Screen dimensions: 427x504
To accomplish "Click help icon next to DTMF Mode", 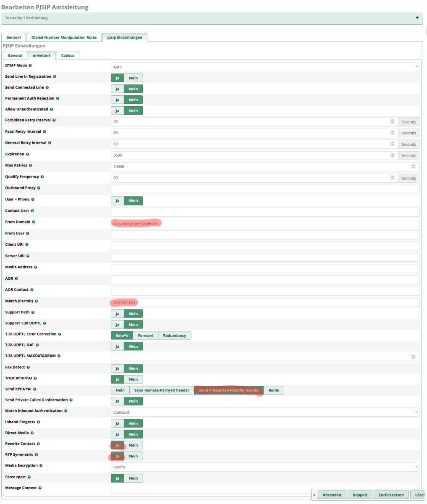I will coord(30,66).
